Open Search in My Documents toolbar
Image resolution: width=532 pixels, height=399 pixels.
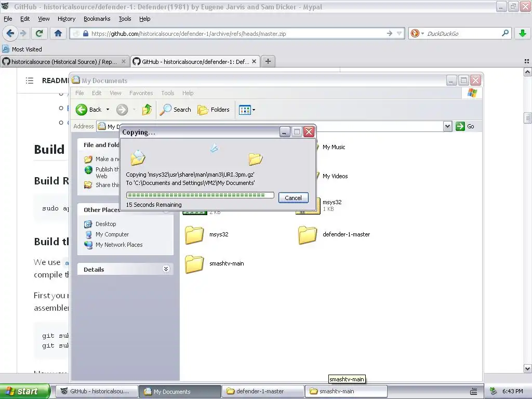[176, 110]
